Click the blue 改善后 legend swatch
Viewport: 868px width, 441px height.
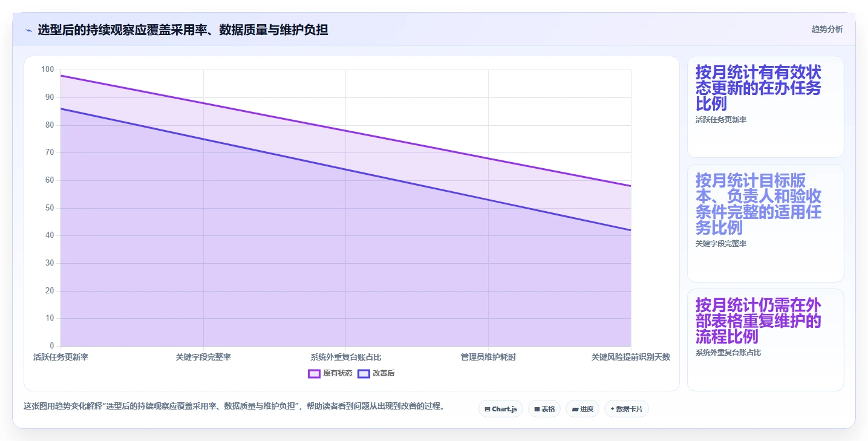click(x=364, y=373)
